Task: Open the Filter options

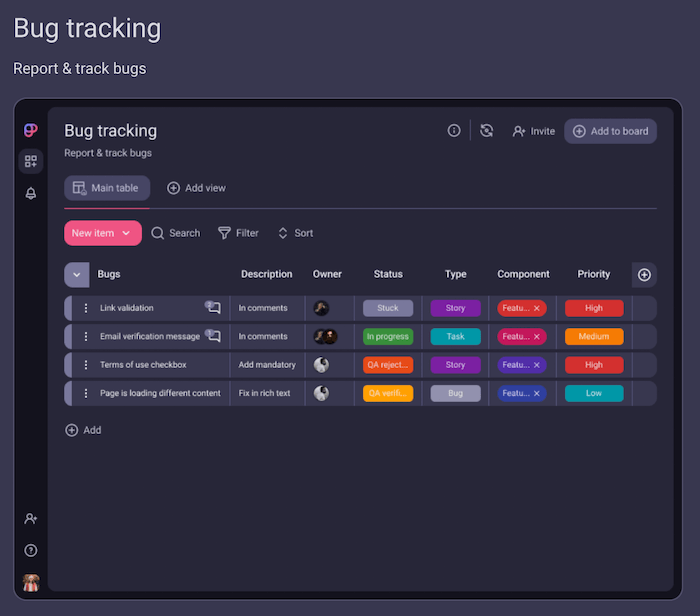Action: tap(238, 233)
